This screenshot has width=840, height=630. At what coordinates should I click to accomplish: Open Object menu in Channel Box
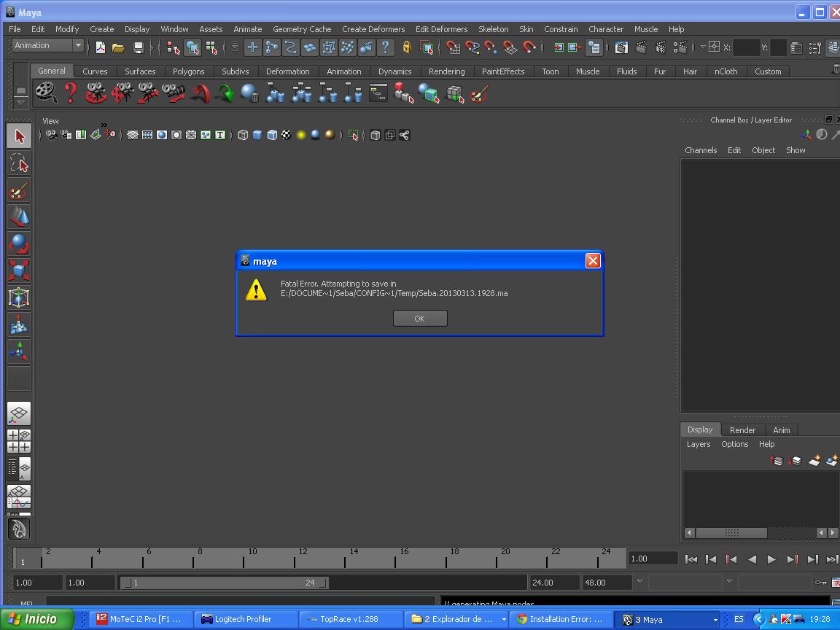click(763, 150)
